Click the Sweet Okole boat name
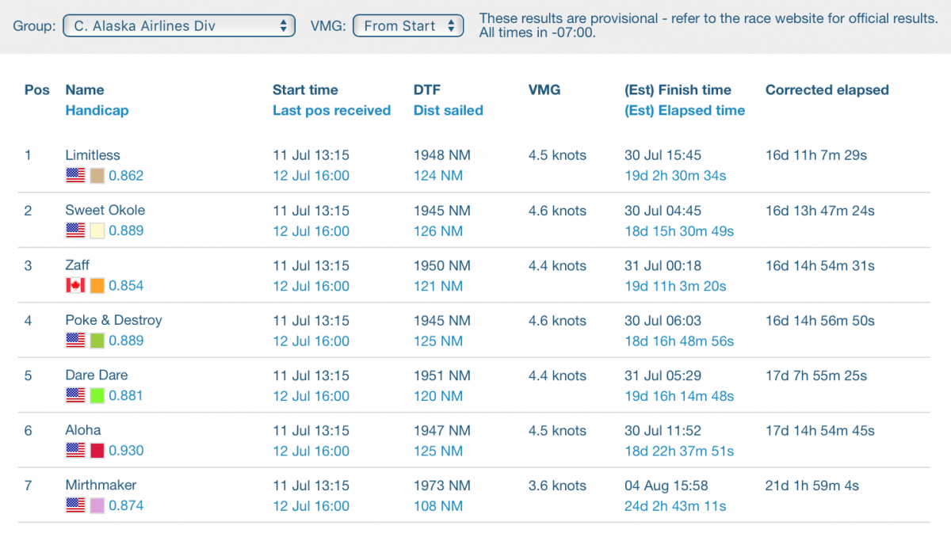951x560 pixels. click(105, 210)
